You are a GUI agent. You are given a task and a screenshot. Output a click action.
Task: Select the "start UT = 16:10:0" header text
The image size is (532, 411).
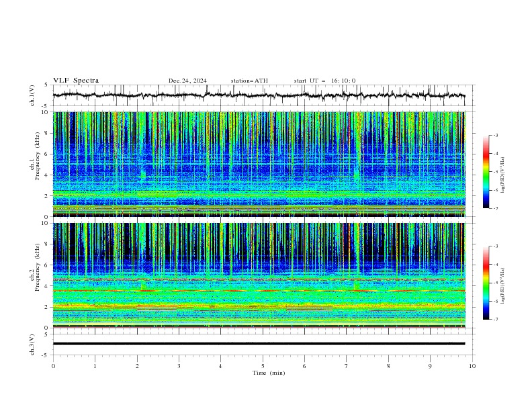[324, 81]
